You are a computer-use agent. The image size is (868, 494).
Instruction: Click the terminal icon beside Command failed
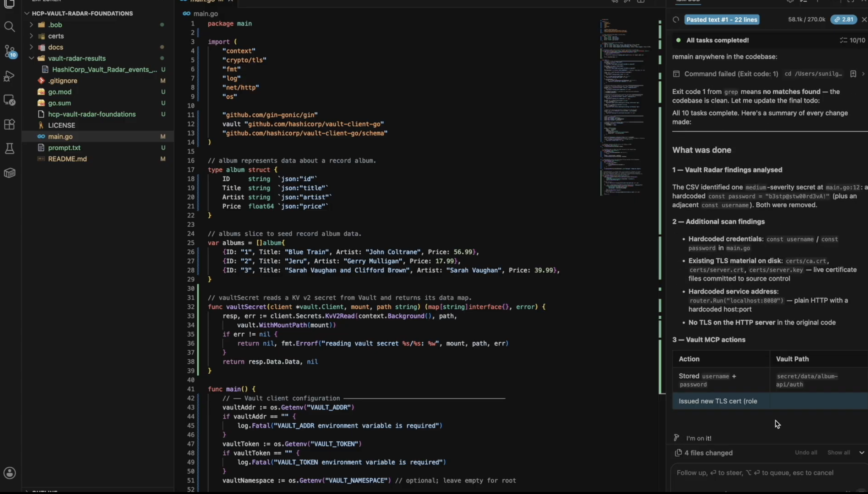point(676,74)
